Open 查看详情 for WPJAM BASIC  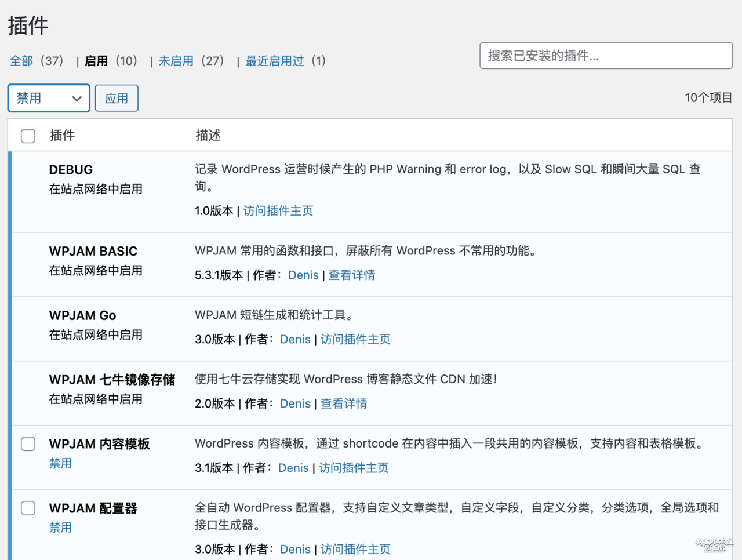[352, 275]
